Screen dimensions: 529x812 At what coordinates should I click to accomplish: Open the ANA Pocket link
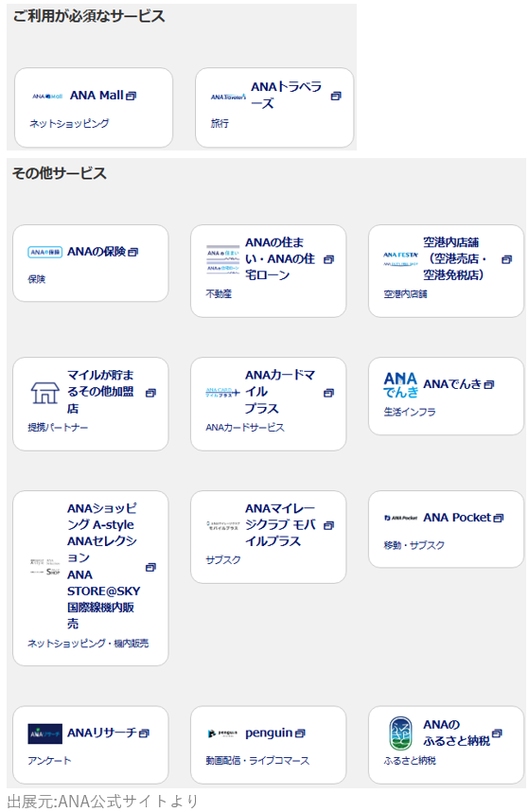457,518
